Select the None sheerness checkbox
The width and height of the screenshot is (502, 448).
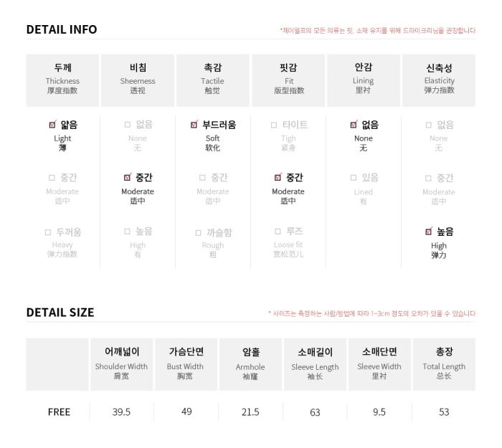pos(128,125)
